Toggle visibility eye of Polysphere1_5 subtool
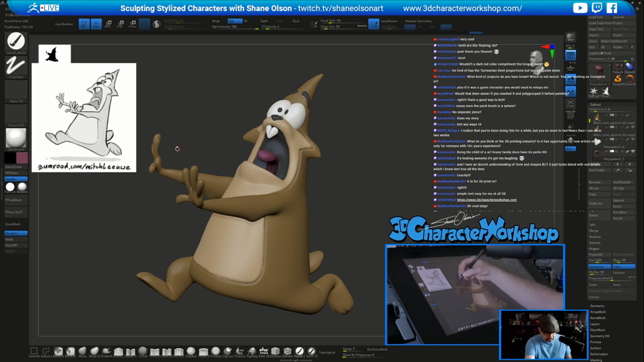 [633, 151]
